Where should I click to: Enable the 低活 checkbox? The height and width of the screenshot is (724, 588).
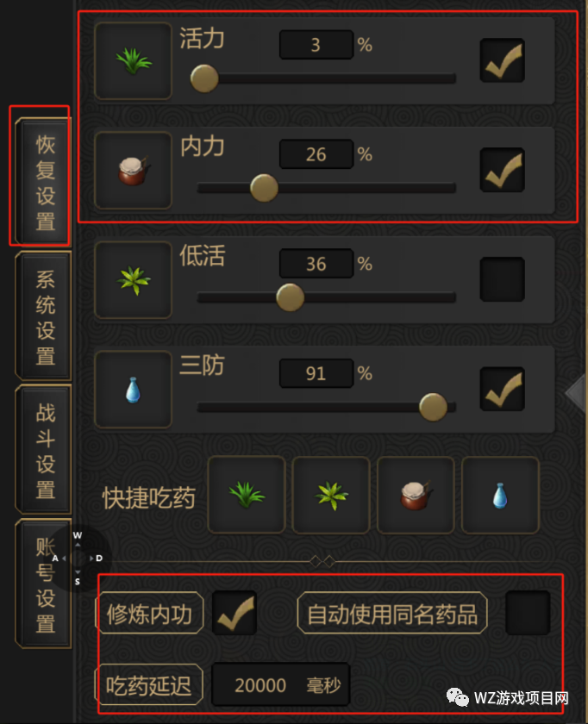click(502, 279)
